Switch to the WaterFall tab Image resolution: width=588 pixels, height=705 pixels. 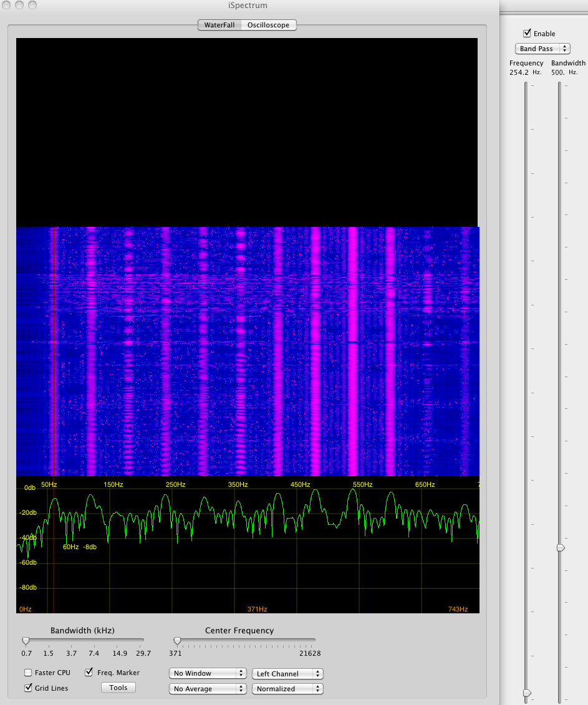219,25
